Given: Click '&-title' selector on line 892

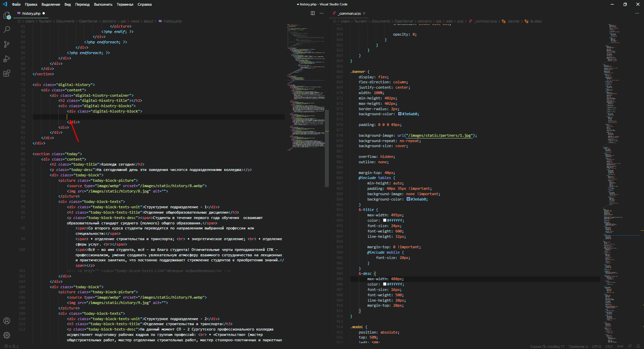Looking at the screenshot, I should pyautogui.click(x=366, y=210).
